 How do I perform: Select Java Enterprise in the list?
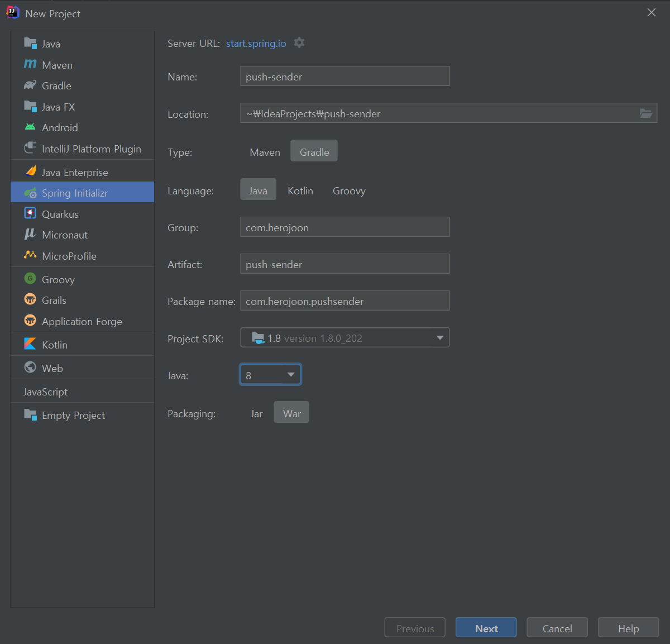point(82,172)
